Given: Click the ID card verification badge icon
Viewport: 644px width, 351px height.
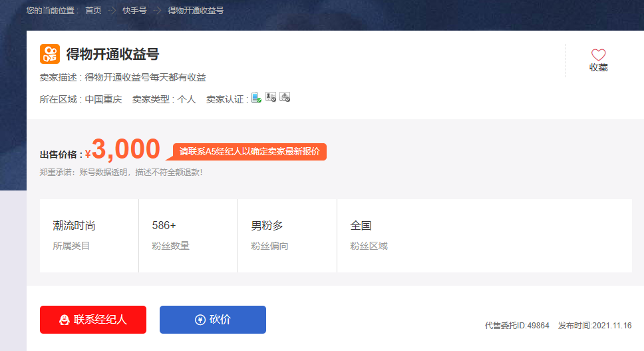Looking at the screenshot, I should 271,97.
